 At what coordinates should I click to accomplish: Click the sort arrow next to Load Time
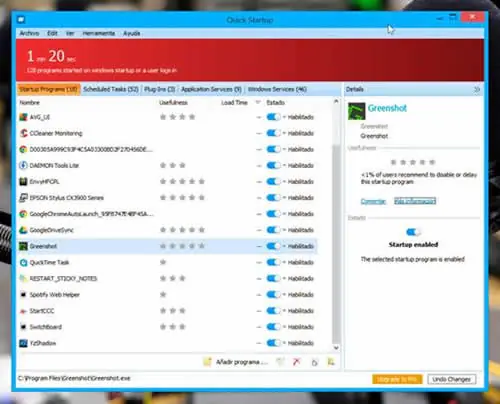point(258,102)
